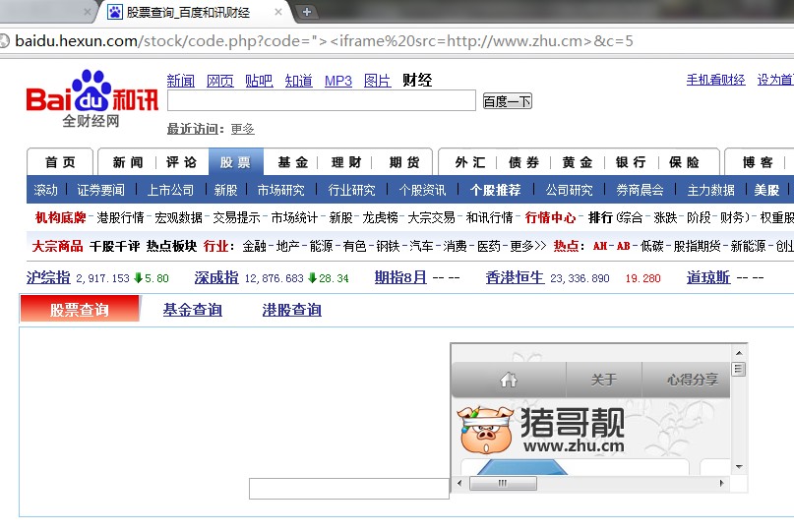The image size is (794, 532).
Task: Click the iframe scroll down arrow
Action: click(x=739, y=467)
